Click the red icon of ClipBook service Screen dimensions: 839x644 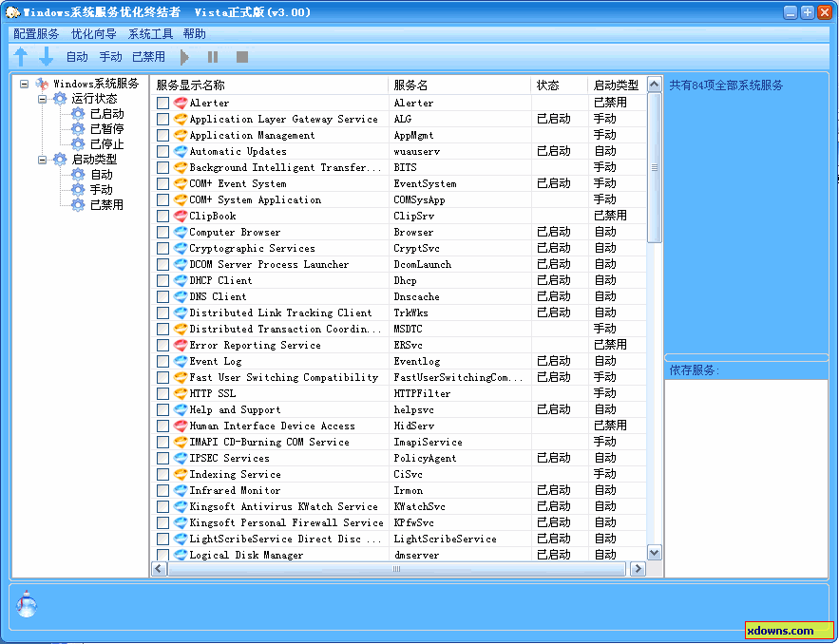[x=181, y=216]
